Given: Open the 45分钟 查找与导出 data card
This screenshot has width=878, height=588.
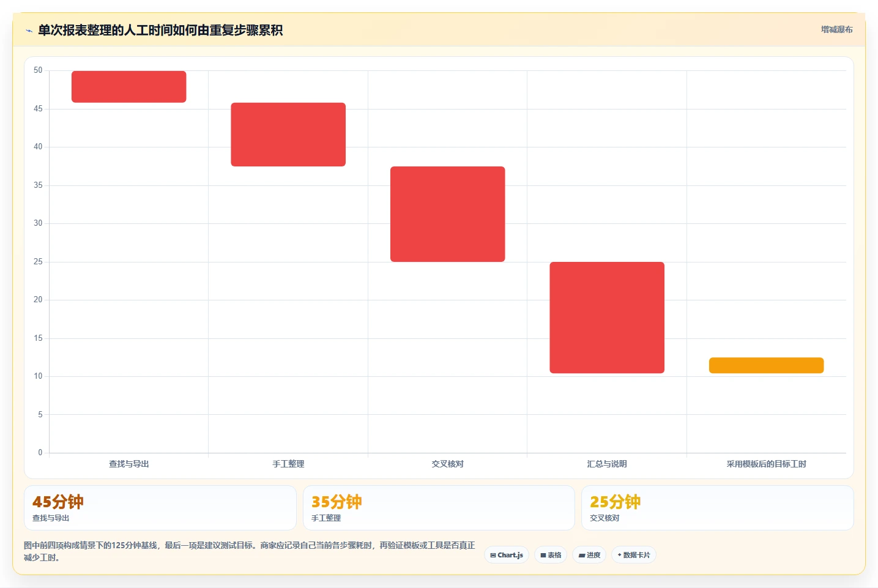Looking at the screenshot, I should pyautogui.click(x=160, y=508).
